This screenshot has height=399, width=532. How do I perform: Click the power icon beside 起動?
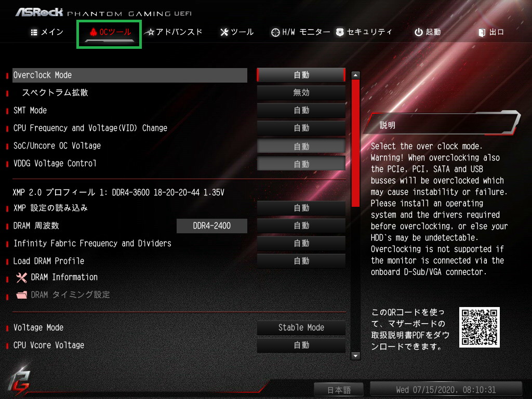point(418,32)
